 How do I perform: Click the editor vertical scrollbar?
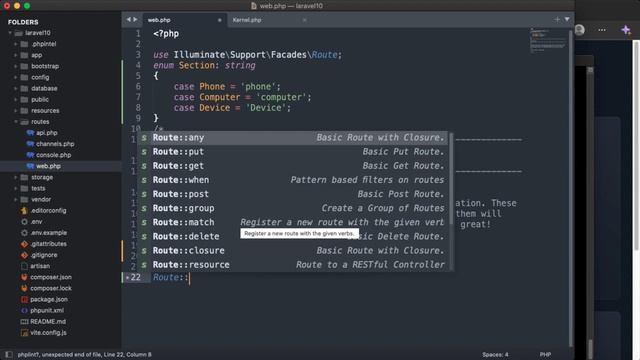tap(571, 188)
